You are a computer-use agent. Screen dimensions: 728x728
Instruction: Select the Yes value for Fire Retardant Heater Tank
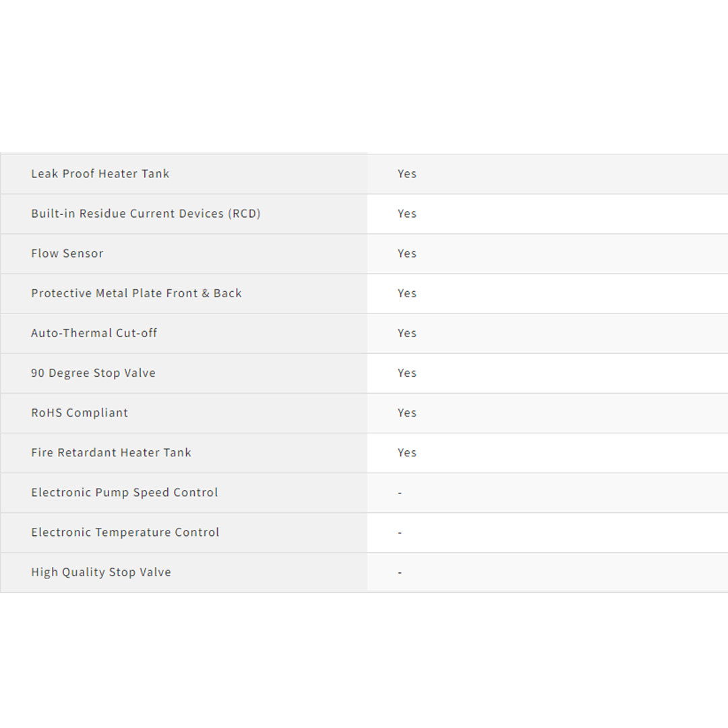(407, 452)
